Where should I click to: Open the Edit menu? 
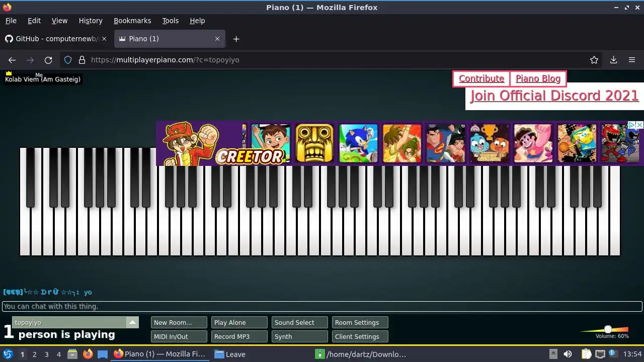tap(34, 21)
